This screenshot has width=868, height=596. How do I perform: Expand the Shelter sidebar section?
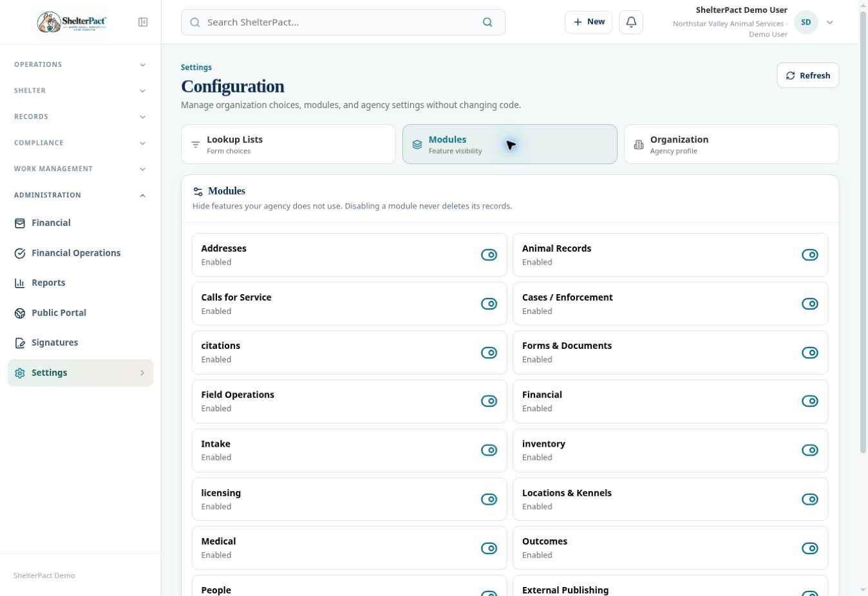80,91
